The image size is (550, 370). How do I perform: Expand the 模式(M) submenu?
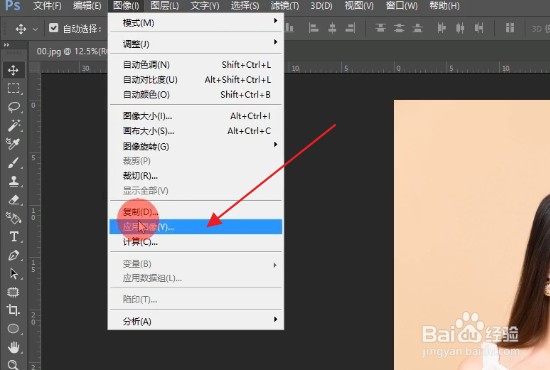coord(196,22)
